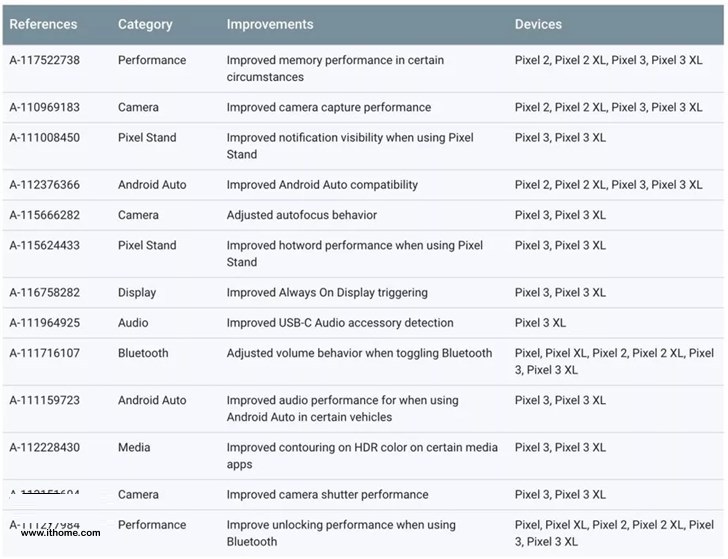Click the www.ithome.com watermark link

(x=60, y=533)
